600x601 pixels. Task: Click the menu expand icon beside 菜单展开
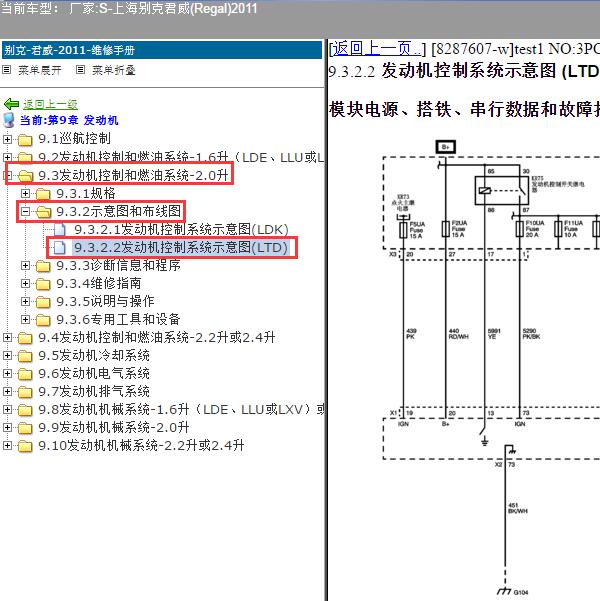click(7, 70)
